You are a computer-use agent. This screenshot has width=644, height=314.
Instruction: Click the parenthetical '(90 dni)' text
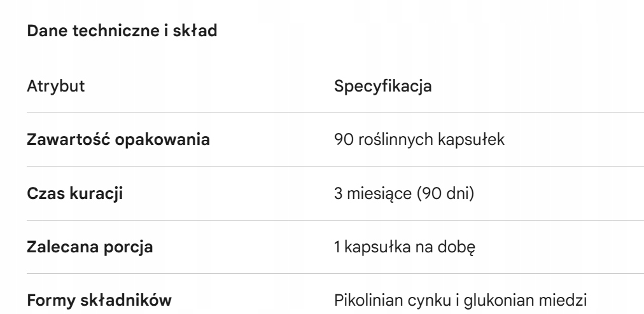point(451,193)
